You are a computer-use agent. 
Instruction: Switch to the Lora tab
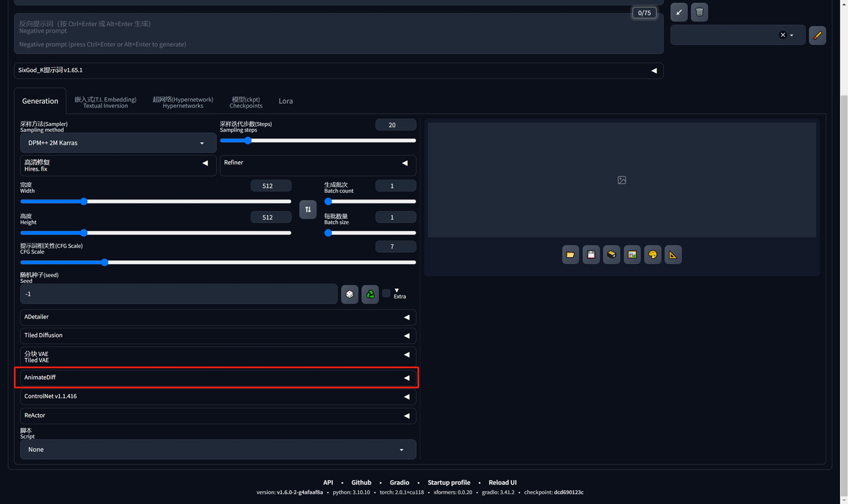click(x=285, y=101)
